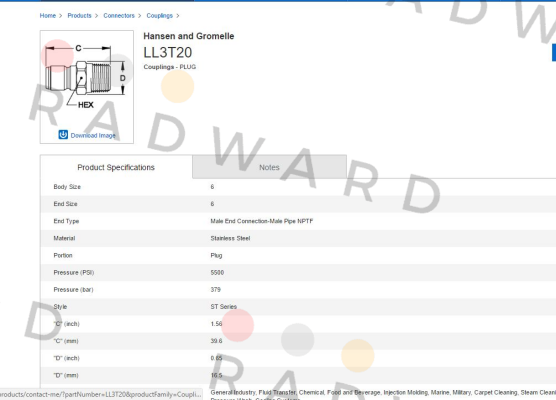Open the Products breadcrumb
556x400 pixels.
pyautogui.click(x=79, y=16)
